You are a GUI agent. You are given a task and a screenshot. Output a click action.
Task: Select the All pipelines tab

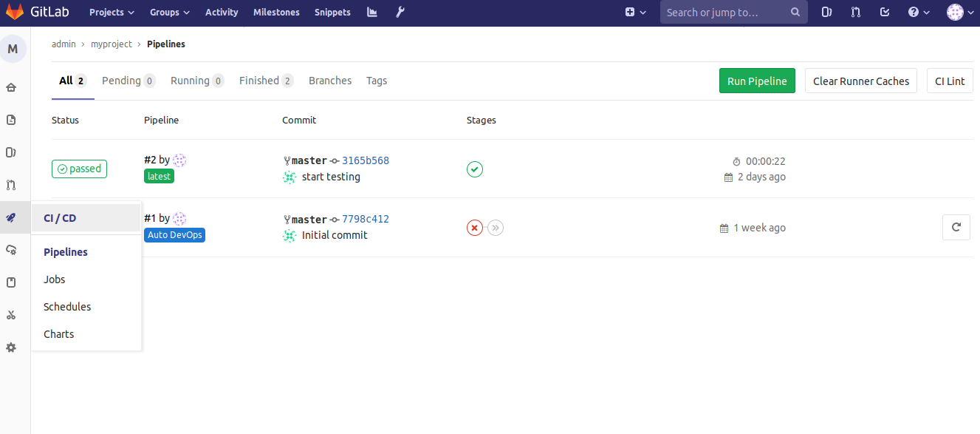[x=73, y=81]
